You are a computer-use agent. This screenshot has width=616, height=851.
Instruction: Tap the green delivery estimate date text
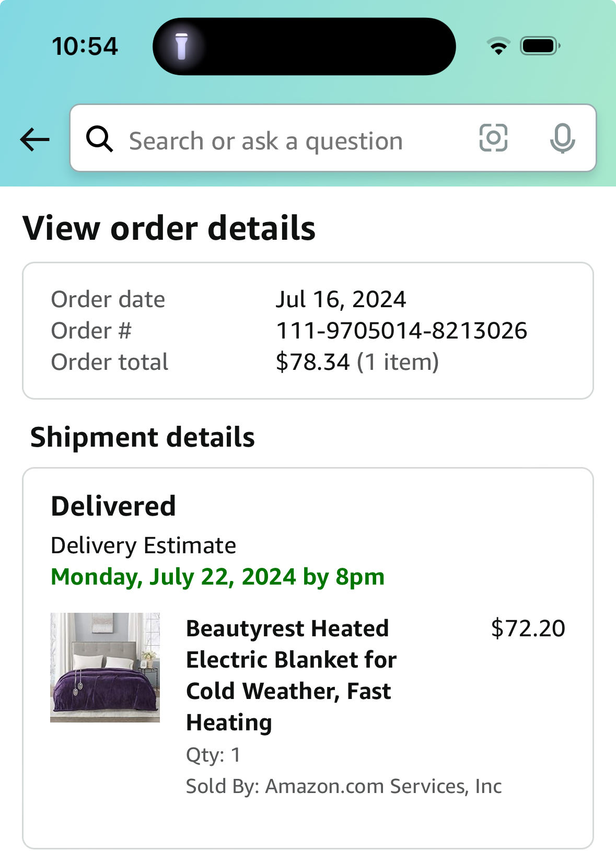point(218,577)
